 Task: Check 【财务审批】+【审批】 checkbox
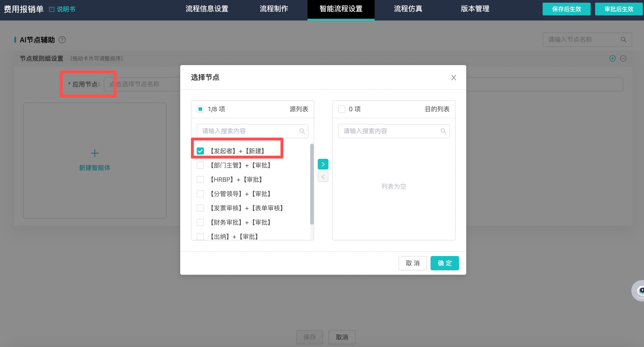[200, 222]
